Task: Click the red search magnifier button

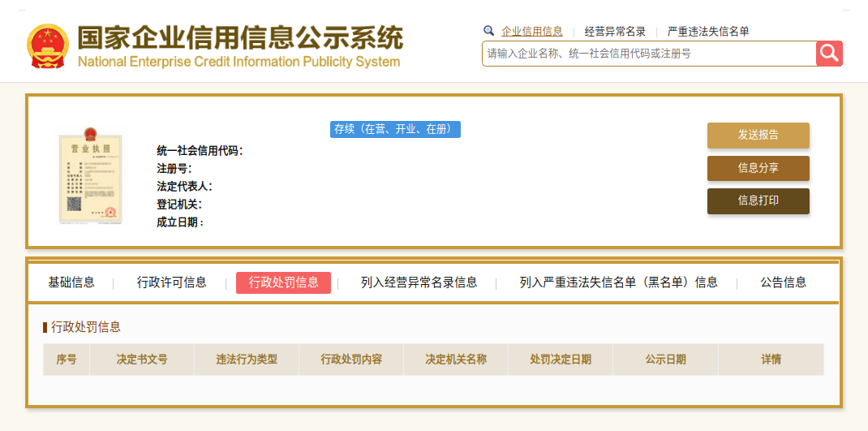Action: tap(829, 54)
